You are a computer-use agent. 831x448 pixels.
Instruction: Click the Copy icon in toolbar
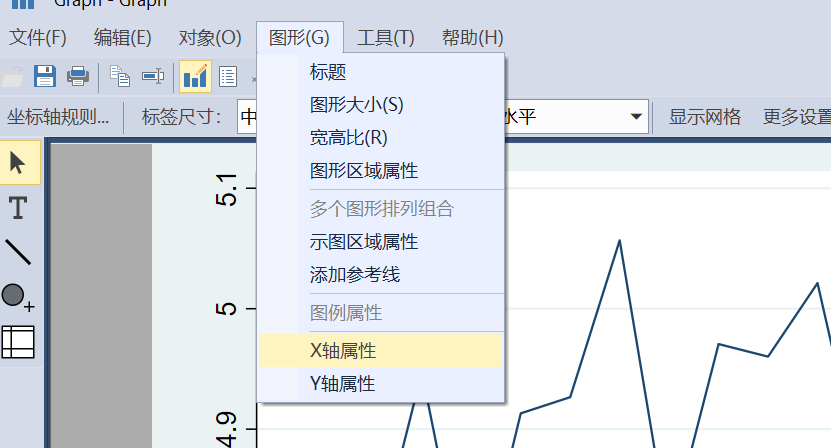[x=120, y=76]
